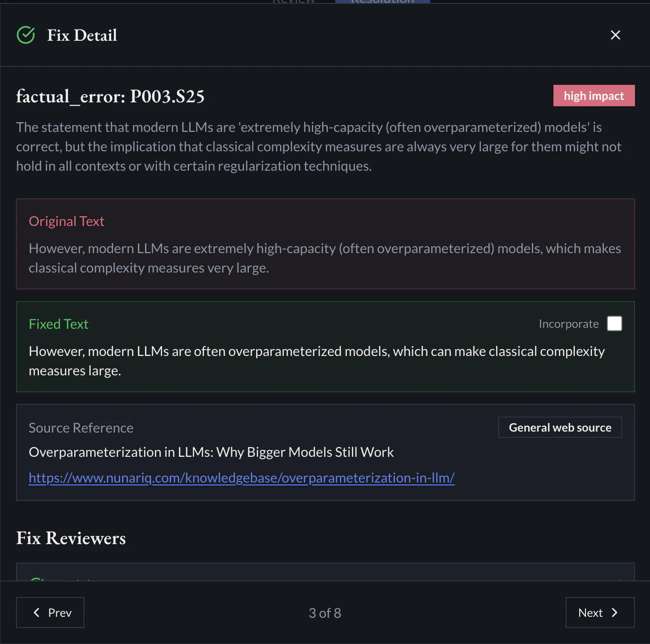Click the factual_error P003.S25 heading
This screenshot has width=650, height=644.
(x=110, y=97)
